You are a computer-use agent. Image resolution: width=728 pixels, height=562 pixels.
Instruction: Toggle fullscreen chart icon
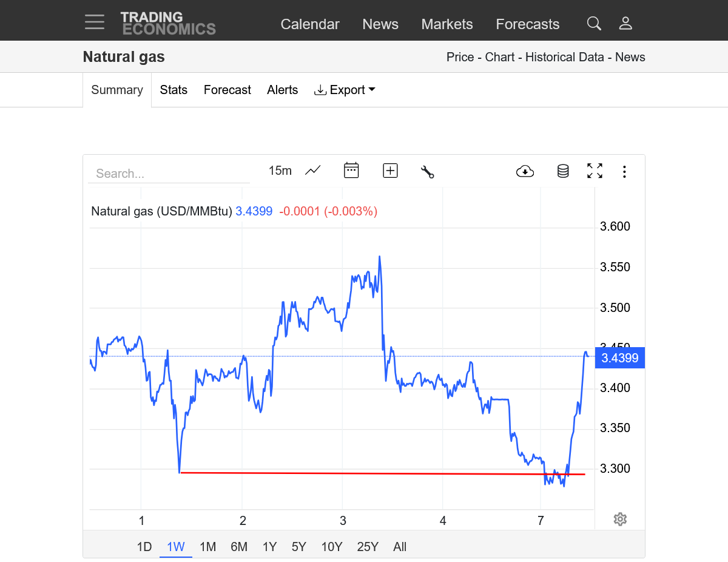tap(595, 171)
